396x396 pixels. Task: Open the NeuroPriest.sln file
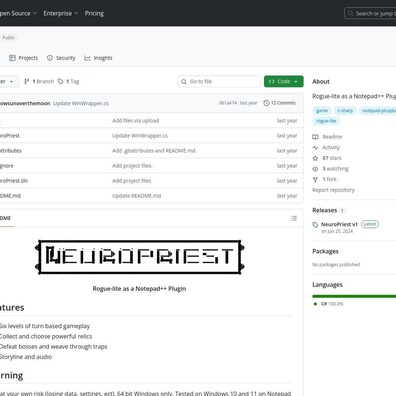(14, 181)
